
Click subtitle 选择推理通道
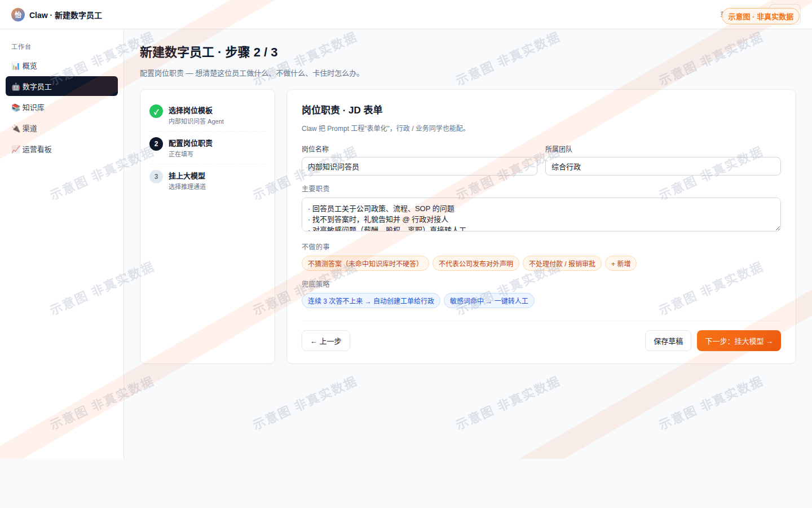click(x=187, y=187)
